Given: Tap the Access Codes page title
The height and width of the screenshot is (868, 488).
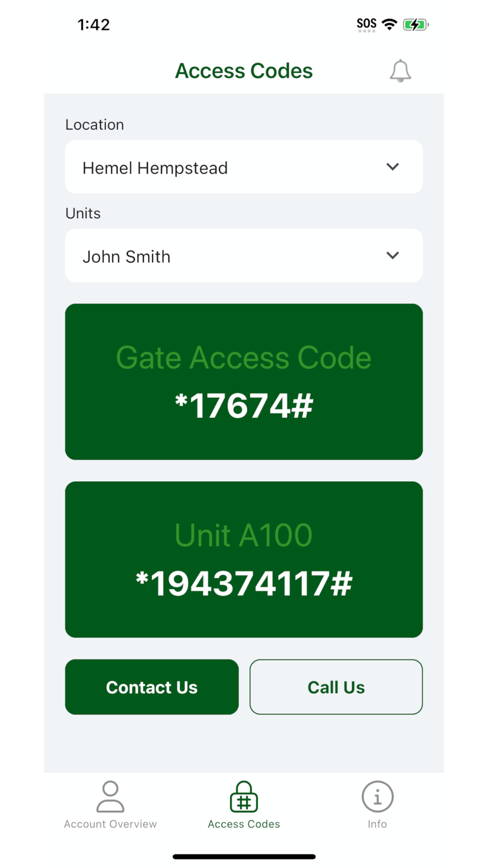Looking at the screenshot, I should pos(244,71).
